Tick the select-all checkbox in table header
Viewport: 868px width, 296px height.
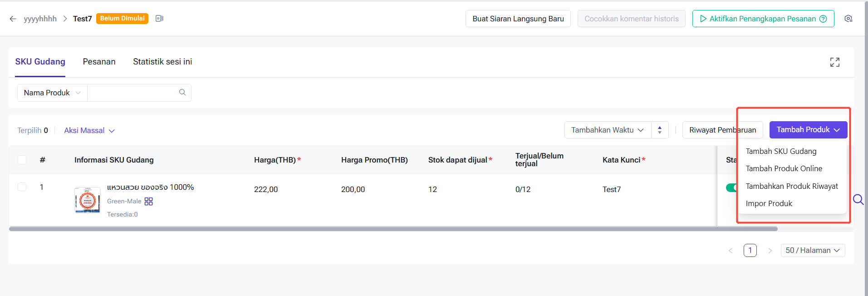tap(22, 160)
